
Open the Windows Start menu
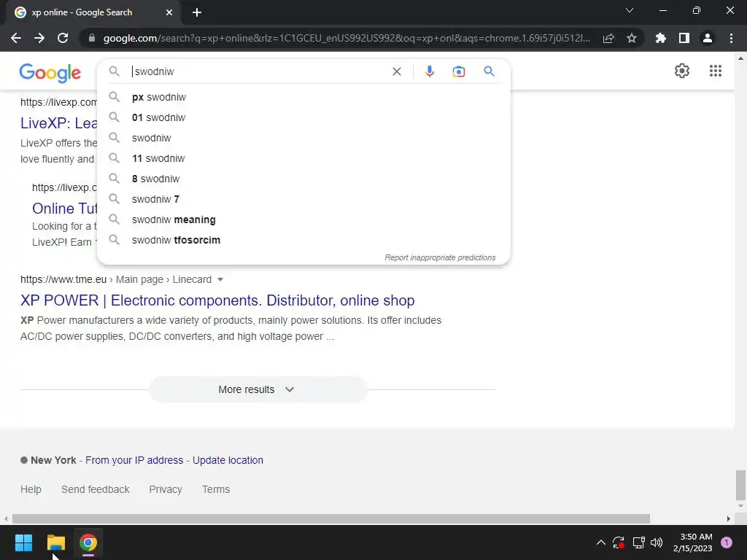(23, 542)
